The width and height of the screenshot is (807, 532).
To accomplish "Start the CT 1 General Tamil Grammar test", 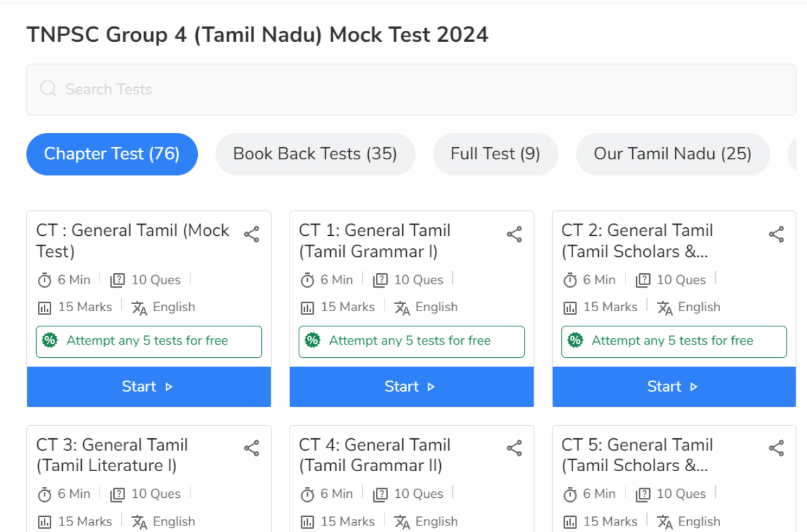I will [x=411, y=387].
